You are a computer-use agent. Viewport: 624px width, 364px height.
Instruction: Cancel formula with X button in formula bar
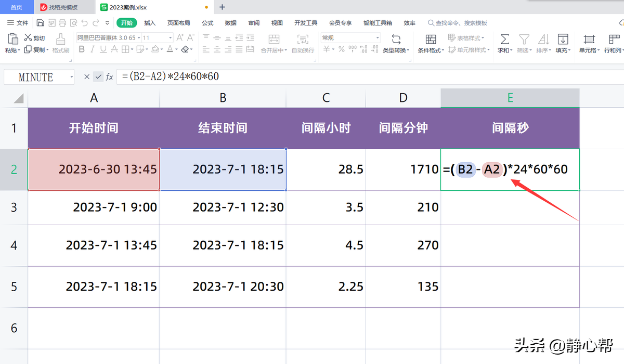(x=87, y=77)
